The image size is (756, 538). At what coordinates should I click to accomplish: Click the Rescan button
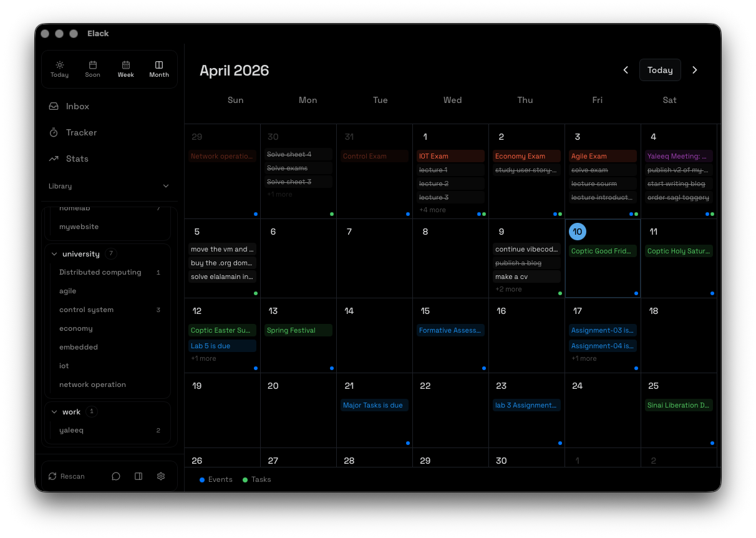[x=67, y=476]
